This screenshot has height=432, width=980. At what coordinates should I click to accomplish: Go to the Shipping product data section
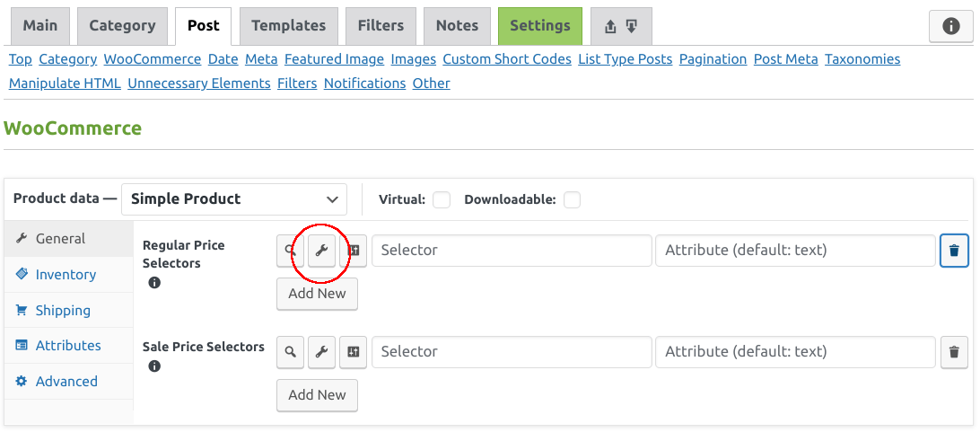63,311
